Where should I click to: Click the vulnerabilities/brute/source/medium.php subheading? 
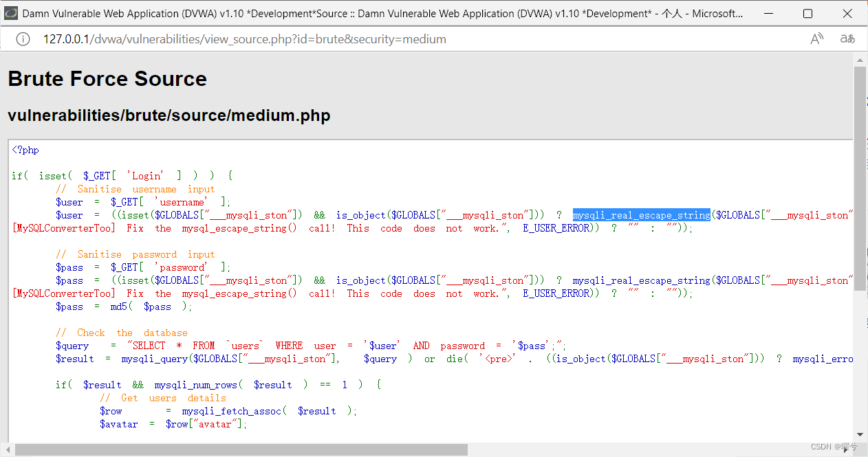169,115
